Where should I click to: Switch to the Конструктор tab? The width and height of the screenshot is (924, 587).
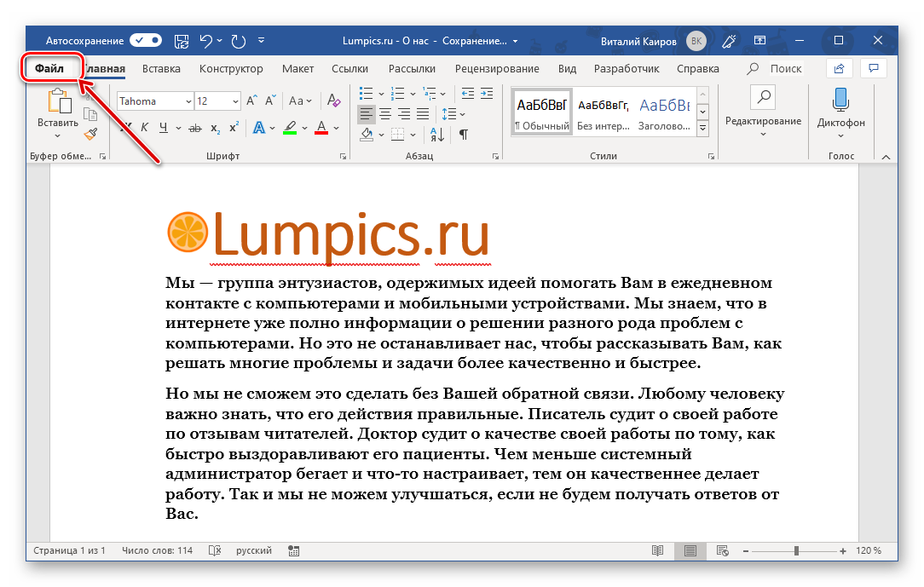pos(231,69)
